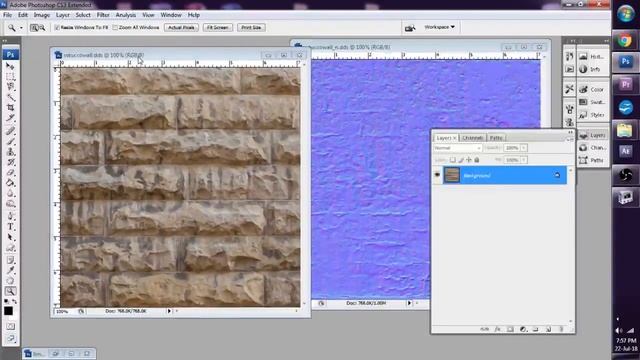Select the Type tool
The image size is (640, 360).
click(x=10, y=227)
